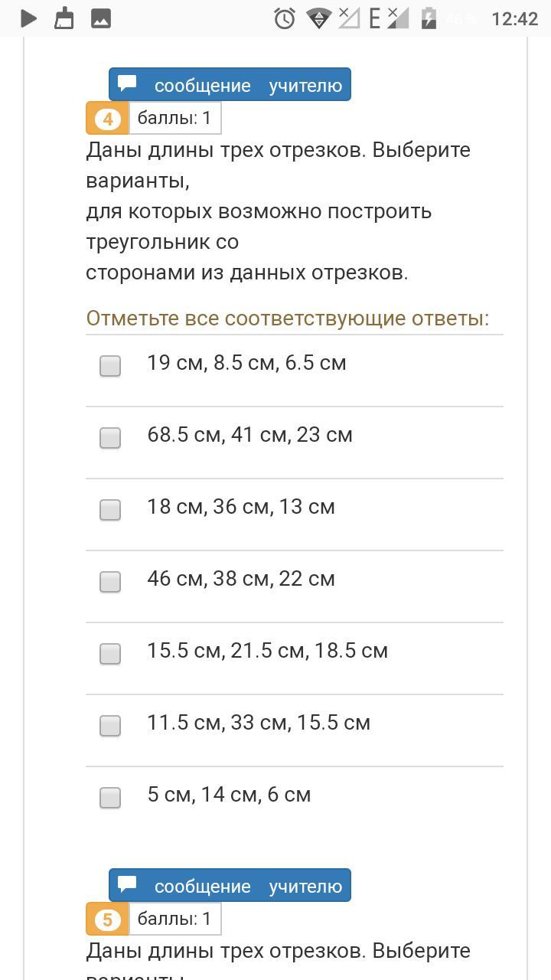Tap the cleaner broom notification icon

64,18
